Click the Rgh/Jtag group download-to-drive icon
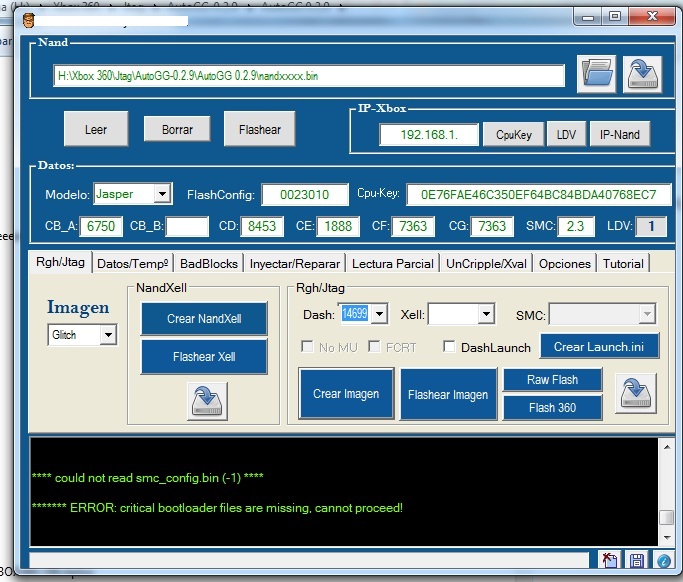This screenshot has height=582, width=683. point(636,393)
